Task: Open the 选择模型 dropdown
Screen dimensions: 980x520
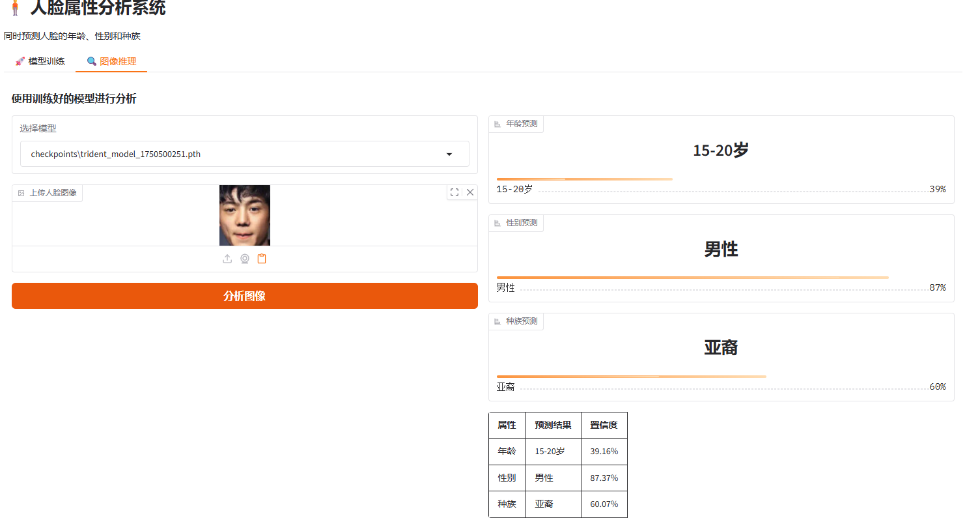Action: [244, 154]
